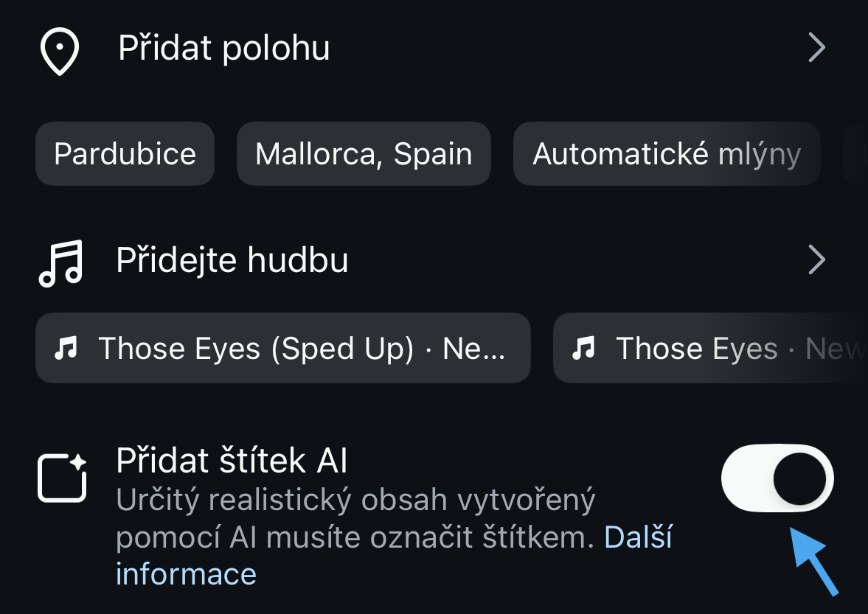Tap the note icon in the second Those Eyes chip

pos(584,349)
